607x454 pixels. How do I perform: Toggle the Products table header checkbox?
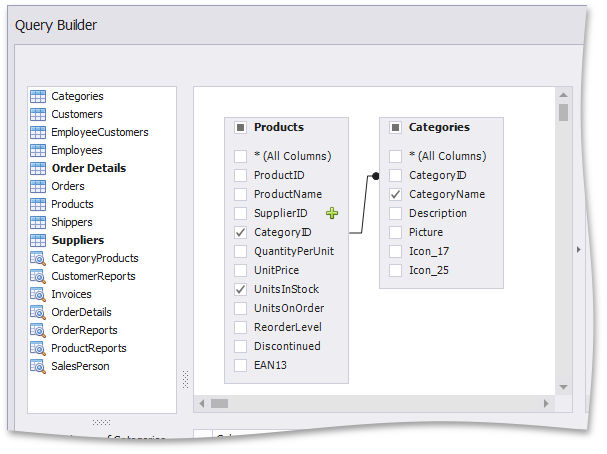[240, 128]
